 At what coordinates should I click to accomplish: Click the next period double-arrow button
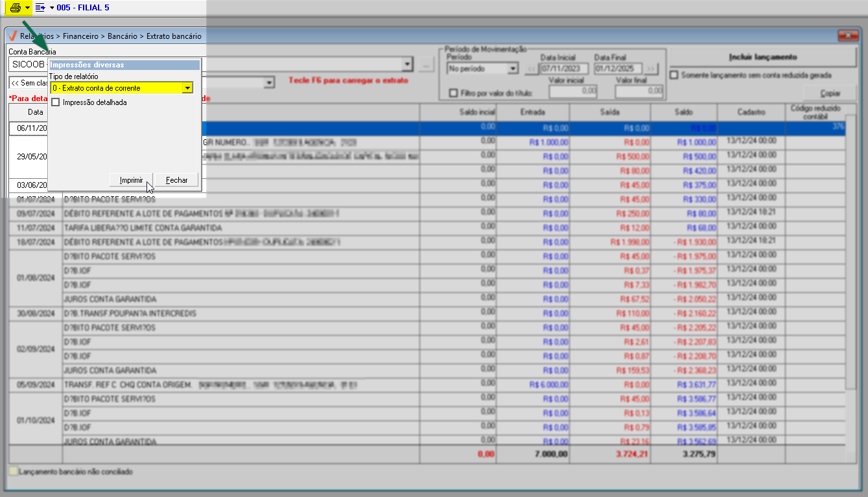(x=651, y=69)
